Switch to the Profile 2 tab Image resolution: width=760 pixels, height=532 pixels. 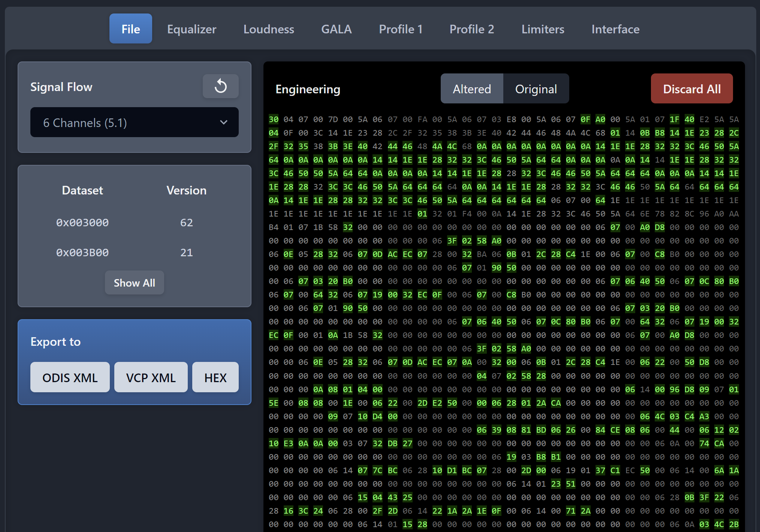471,29
